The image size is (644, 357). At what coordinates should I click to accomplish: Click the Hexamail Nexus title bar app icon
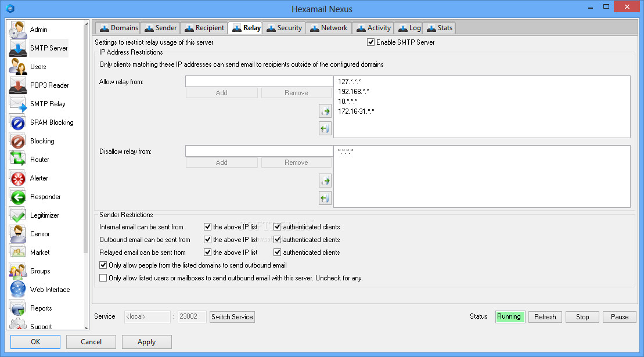click(10, 8)
